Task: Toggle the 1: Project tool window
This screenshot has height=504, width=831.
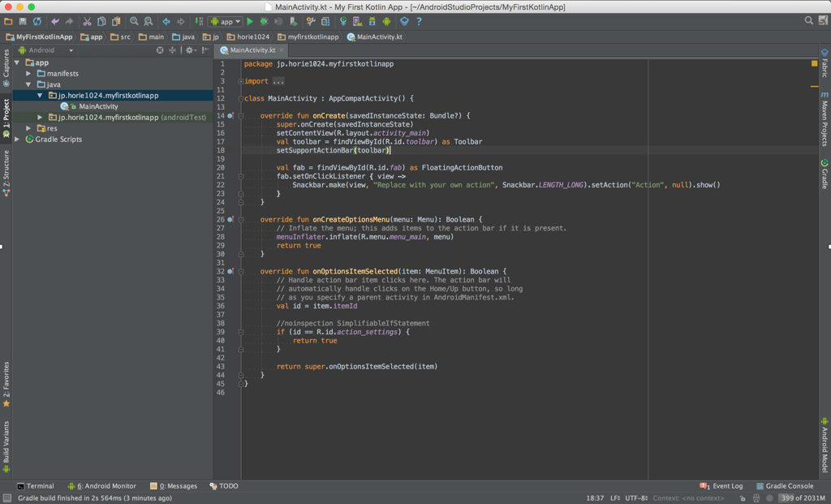Action: click(x=6, y=114)
